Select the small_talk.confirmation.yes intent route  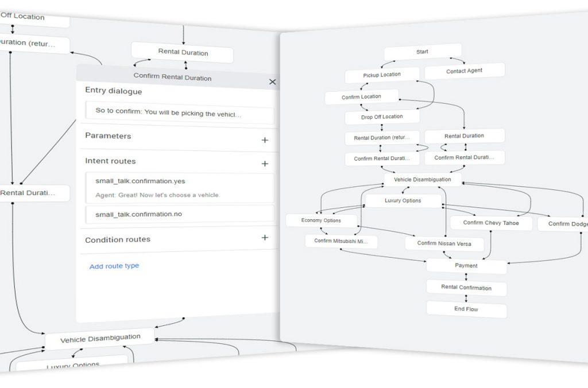(x=179, y=187)
